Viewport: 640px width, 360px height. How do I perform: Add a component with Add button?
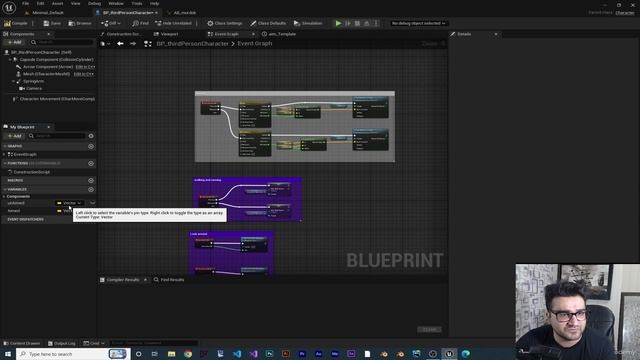[x=14, y=42]
